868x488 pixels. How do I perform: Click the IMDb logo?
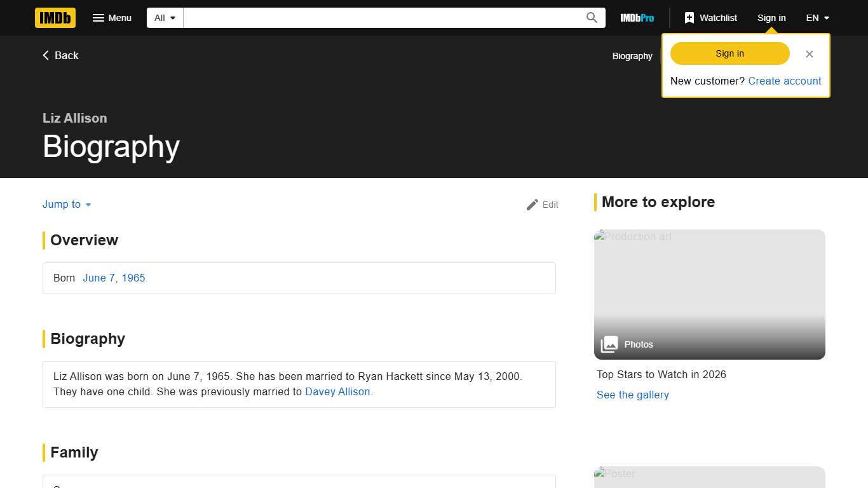tap(55, 18)
